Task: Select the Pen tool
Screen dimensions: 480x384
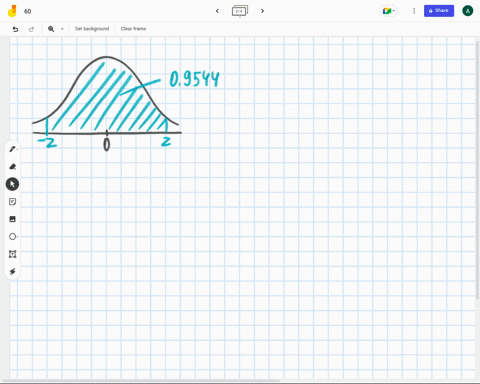Action: (13, 149)
